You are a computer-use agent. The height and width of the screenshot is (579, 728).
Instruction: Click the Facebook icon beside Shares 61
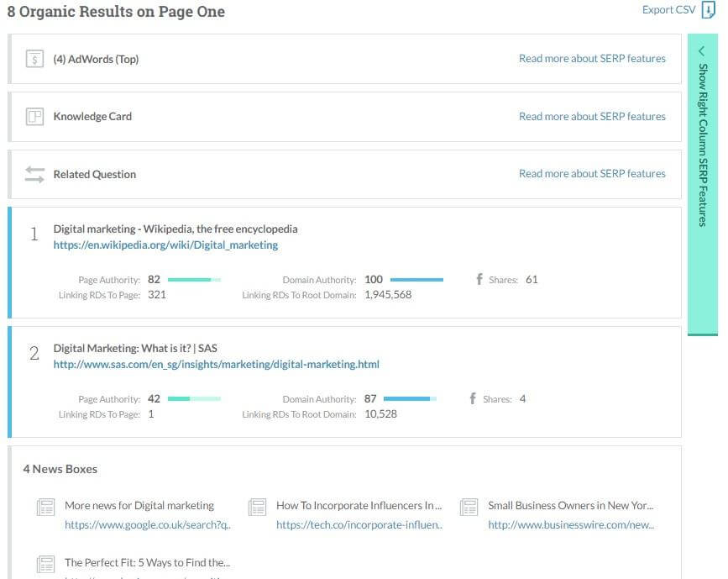pos(479,279)
